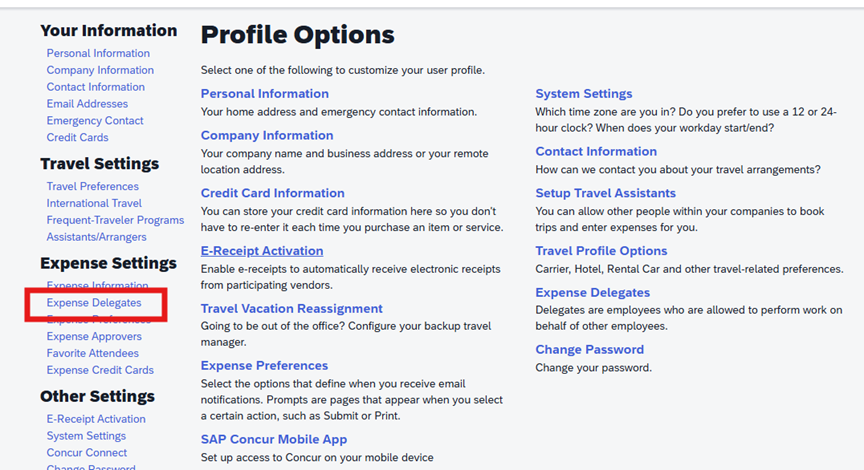Screen dimensions: 864x470
Task: Click Change Password in Profile Options list
Action: [589, 350]
